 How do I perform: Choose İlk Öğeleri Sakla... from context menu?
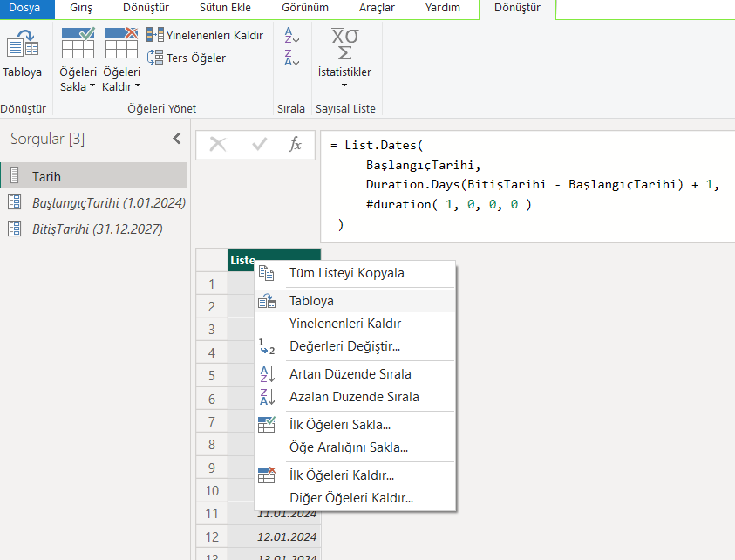pyautogui.click(x=355, y=425)
